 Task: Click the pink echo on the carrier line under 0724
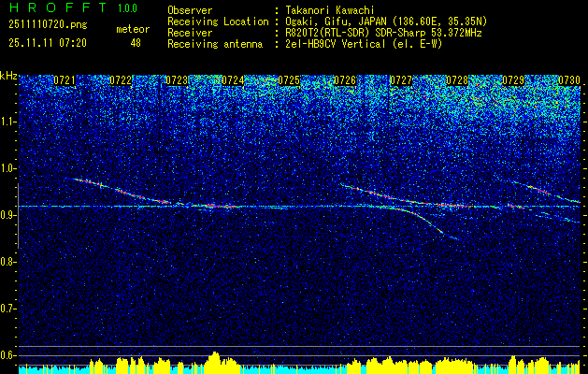click(x=218, y=205)
